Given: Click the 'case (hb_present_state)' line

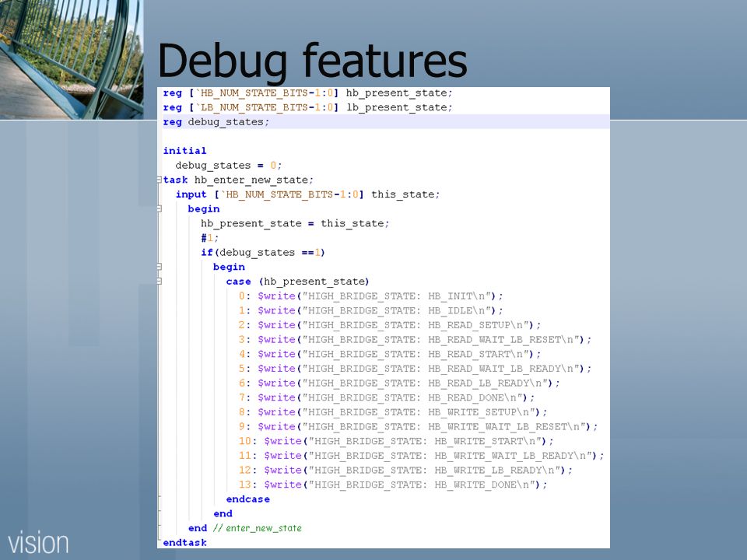Looking at the screenshot, I should point(297,282).
